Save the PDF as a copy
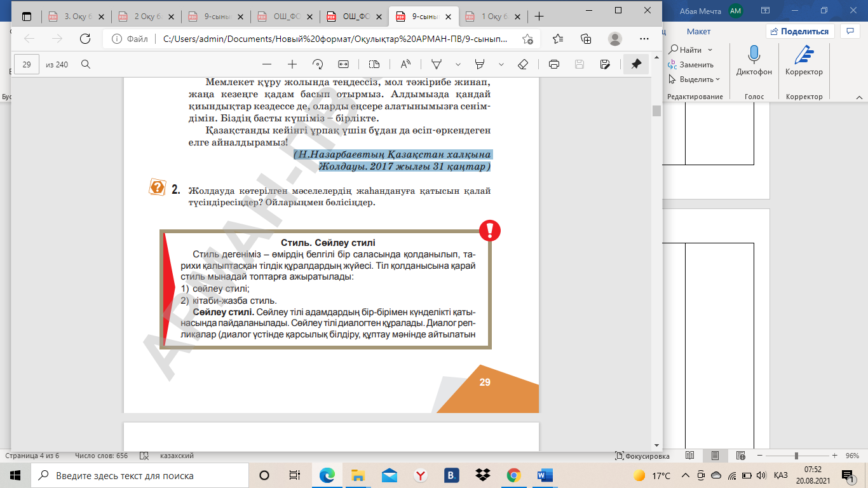 tap(605, 64)
